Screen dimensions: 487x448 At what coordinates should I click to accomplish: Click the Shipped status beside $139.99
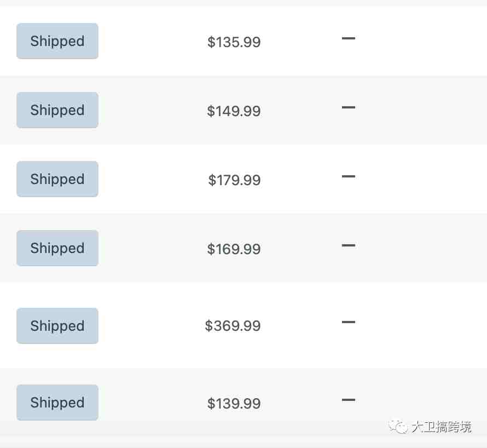(57, 403)
